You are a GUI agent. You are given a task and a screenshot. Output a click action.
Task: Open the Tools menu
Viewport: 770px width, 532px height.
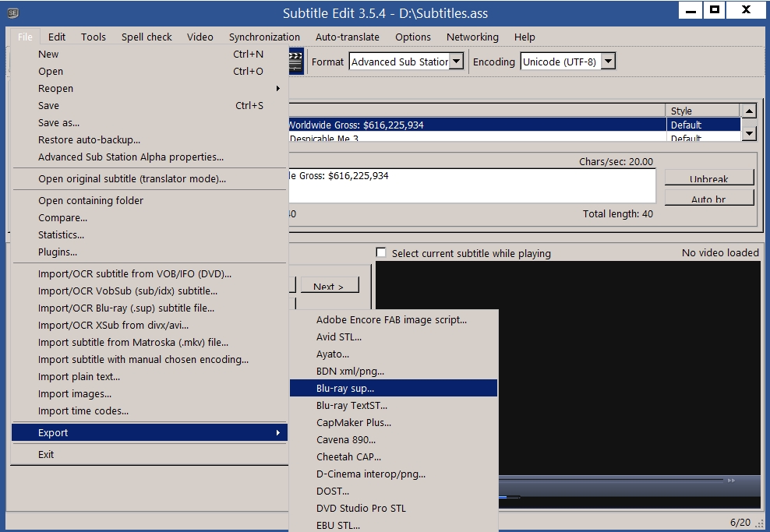[94, 37]
